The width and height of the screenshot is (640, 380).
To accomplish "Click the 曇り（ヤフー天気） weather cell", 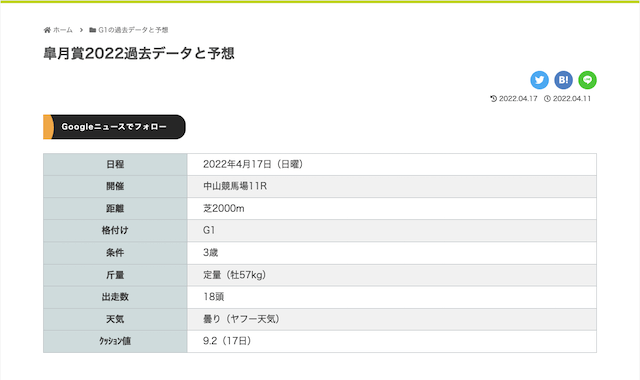I will tap(392, 319).
